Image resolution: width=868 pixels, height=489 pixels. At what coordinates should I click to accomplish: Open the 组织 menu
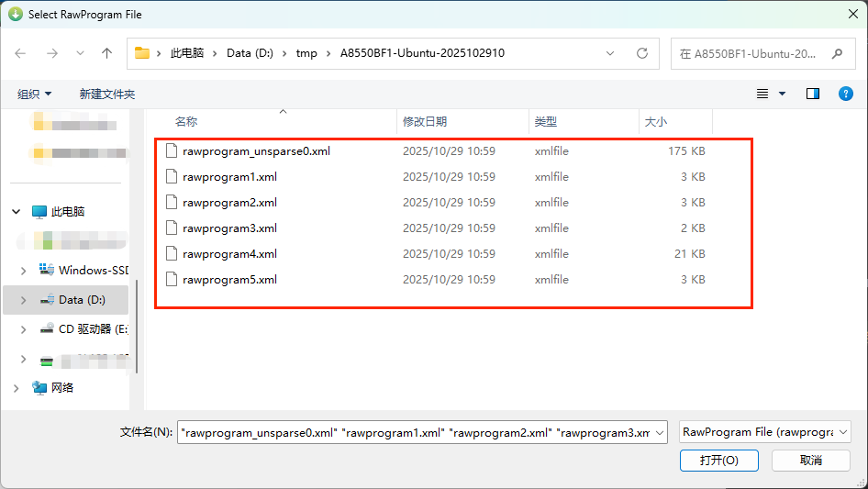pos(35,94)
